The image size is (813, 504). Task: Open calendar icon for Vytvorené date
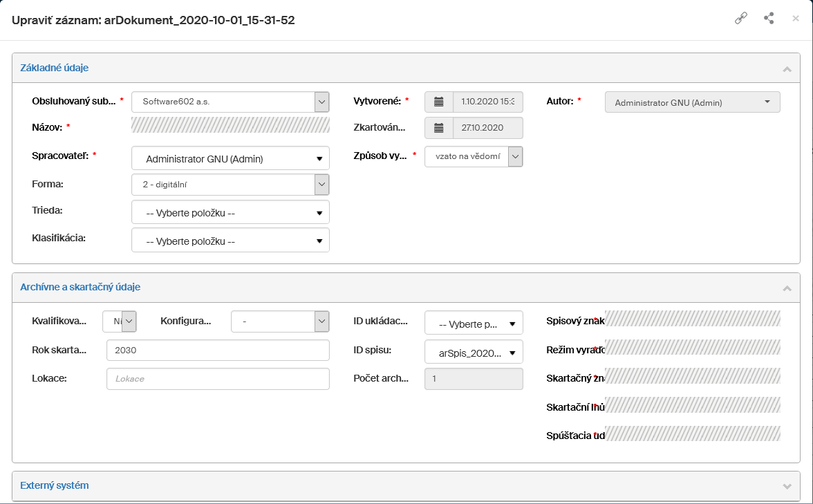point(438,102)
